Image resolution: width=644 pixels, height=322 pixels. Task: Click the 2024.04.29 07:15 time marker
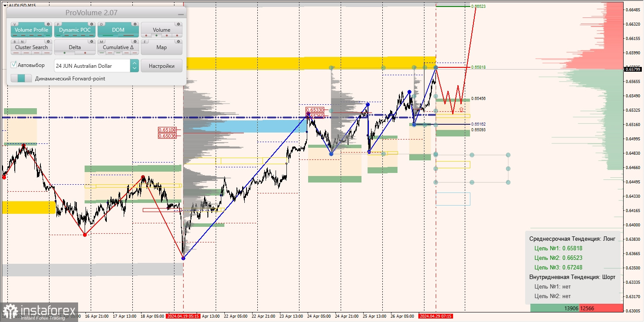click(436, 316)
